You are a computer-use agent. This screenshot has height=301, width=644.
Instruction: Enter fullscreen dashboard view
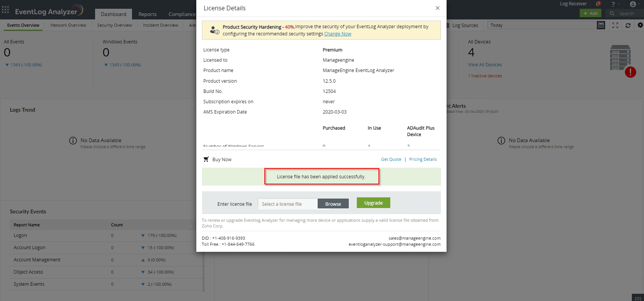[615, 25]
